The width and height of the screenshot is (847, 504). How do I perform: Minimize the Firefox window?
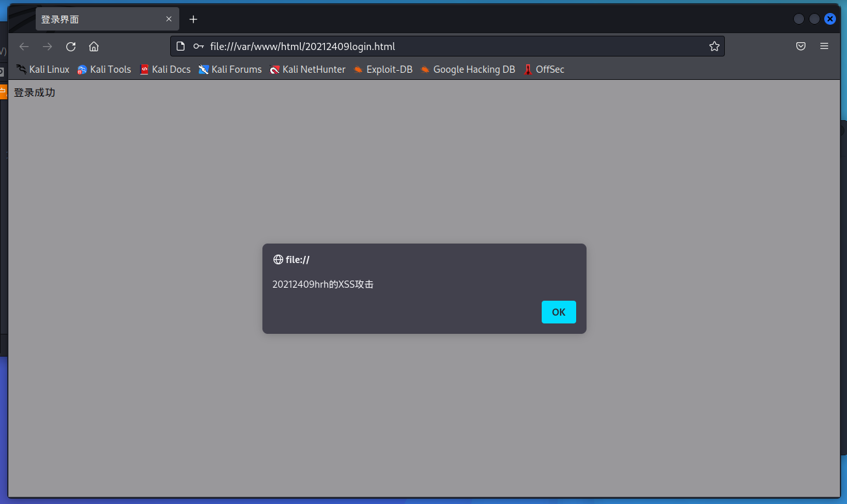(x=799, y=19)
